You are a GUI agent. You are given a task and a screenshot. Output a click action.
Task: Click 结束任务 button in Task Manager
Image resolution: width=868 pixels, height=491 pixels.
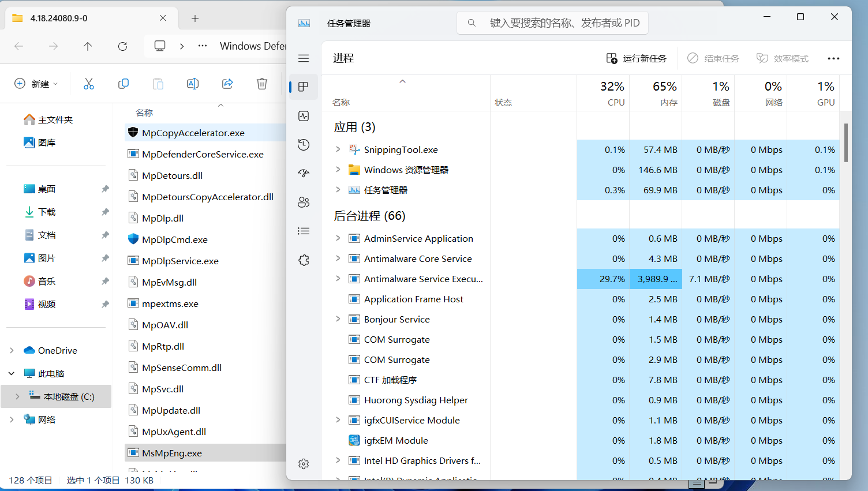[713, 58]
